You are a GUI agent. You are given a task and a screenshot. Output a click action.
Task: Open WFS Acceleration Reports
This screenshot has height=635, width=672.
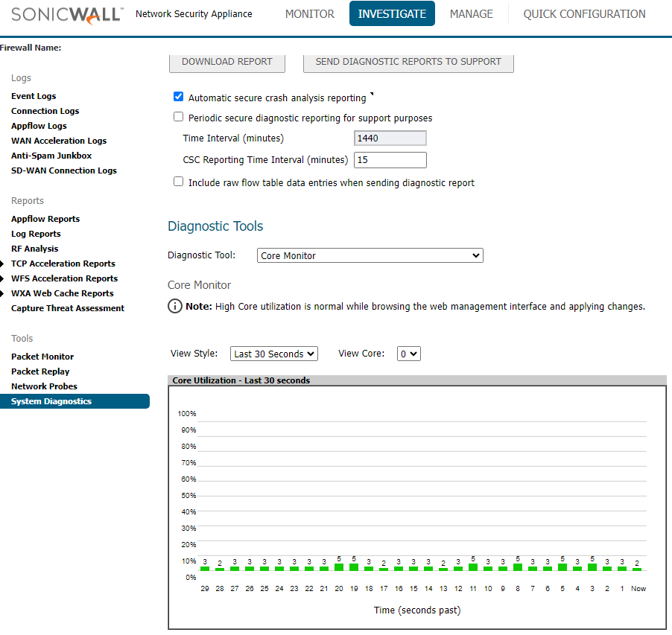tap(64, 278)
